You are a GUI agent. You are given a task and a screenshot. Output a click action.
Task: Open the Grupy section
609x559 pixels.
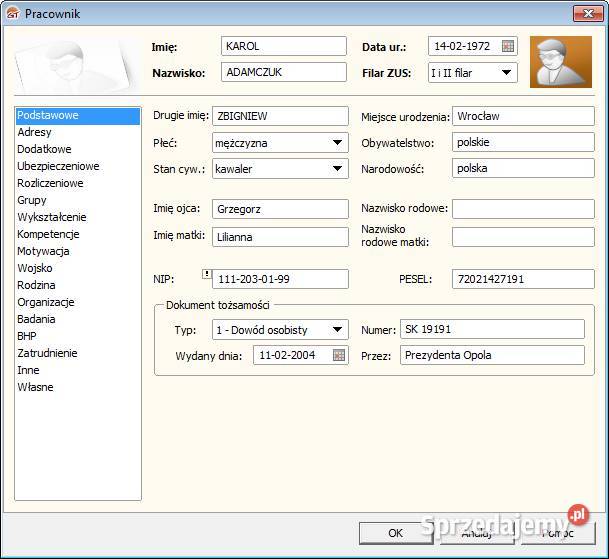[x=78, y=200]
